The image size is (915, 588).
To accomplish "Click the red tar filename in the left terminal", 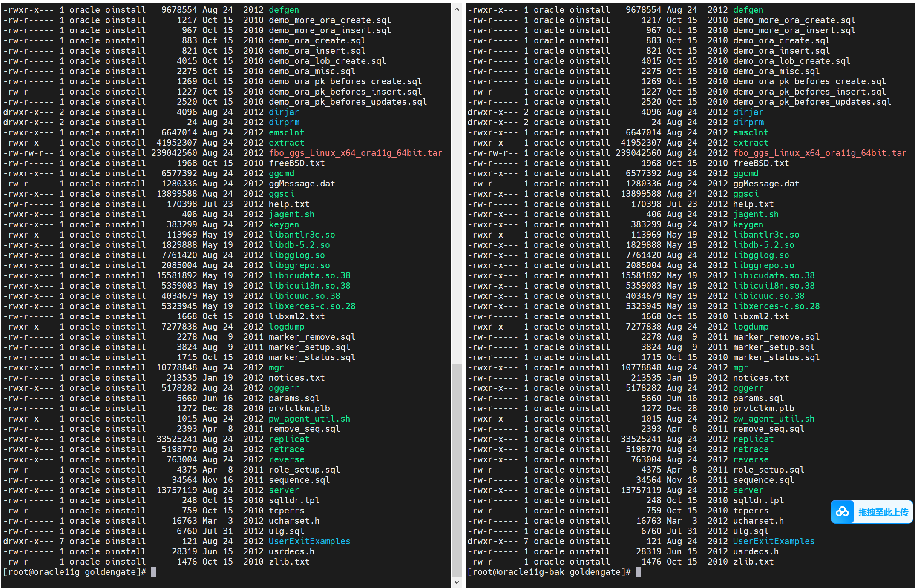I will tap(355, 153).
